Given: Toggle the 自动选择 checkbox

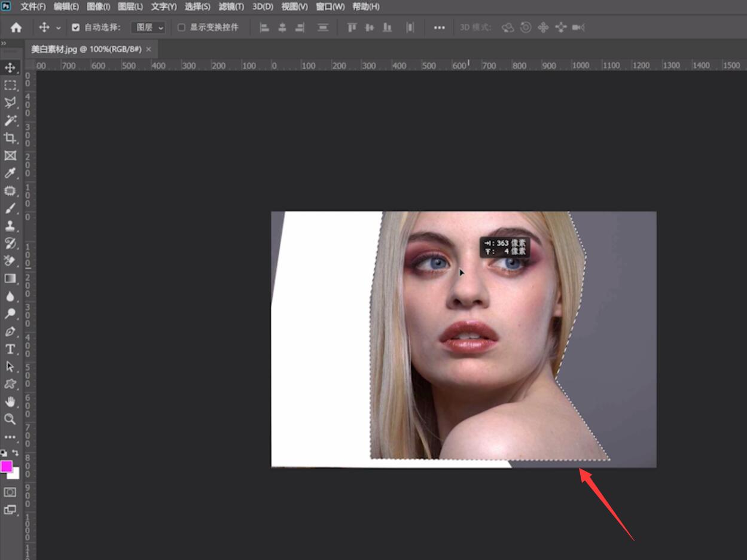Looking at the screenshot, I should tap(76, 28).
